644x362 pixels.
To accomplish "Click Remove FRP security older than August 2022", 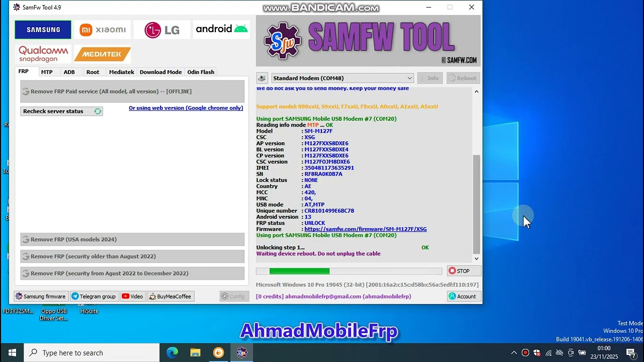I will pos(132,256).
